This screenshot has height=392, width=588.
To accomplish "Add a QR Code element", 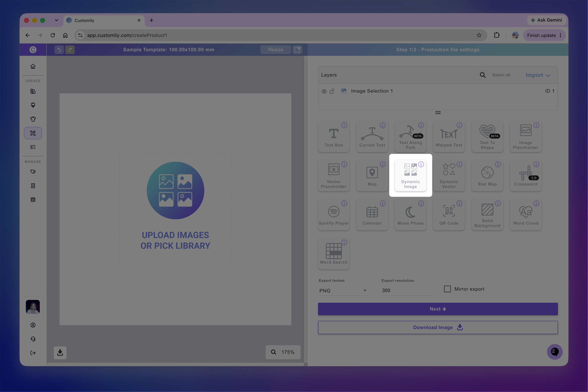I will coord(449,214).
